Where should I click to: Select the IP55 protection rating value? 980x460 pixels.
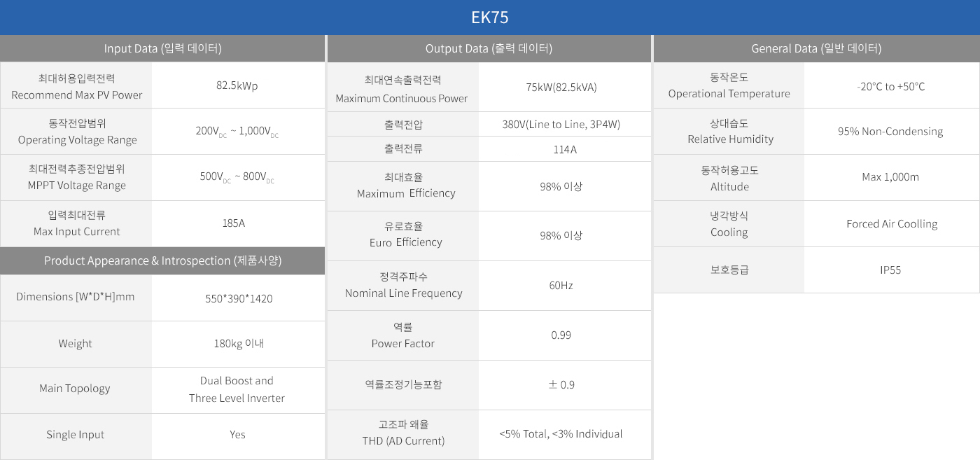click(x=890, y=270)
